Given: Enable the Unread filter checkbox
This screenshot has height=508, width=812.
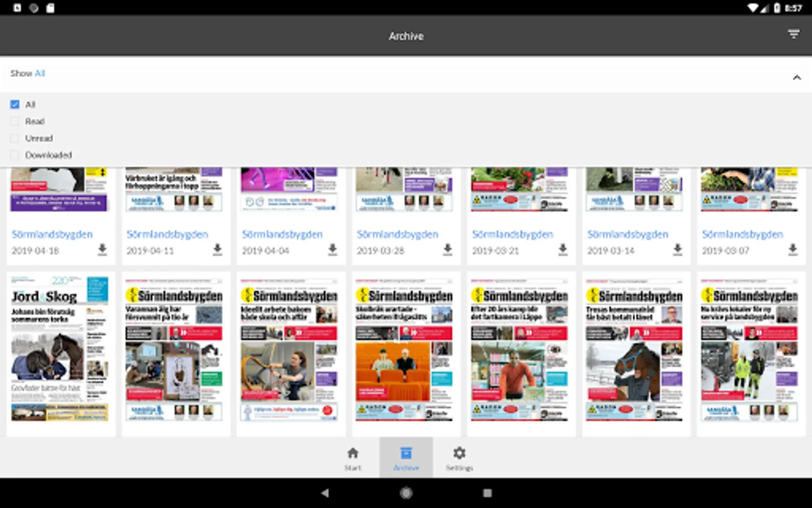Looking at the screenshot, I should click(15, 138).
